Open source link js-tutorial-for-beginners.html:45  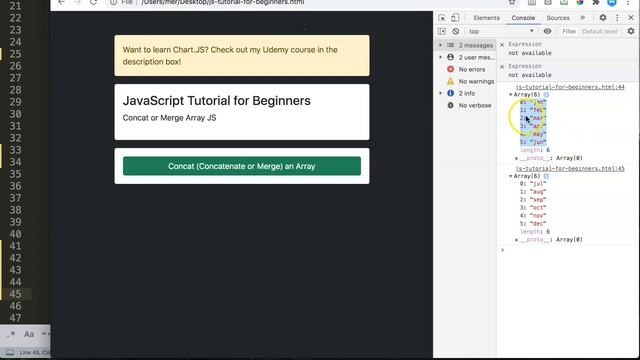click(x=570, y=169)
